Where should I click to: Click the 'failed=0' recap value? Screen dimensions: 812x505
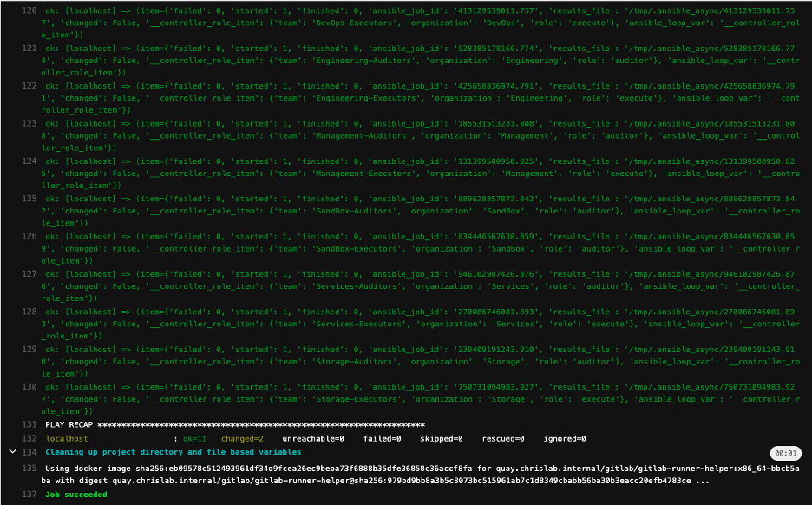click(383, 439)
